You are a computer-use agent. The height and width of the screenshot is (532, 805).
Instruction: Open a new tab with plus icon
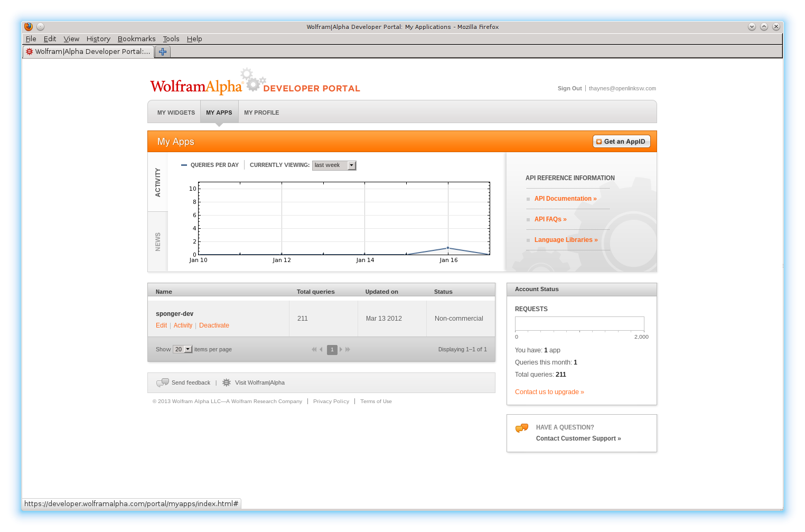click(x=163, y=52)
